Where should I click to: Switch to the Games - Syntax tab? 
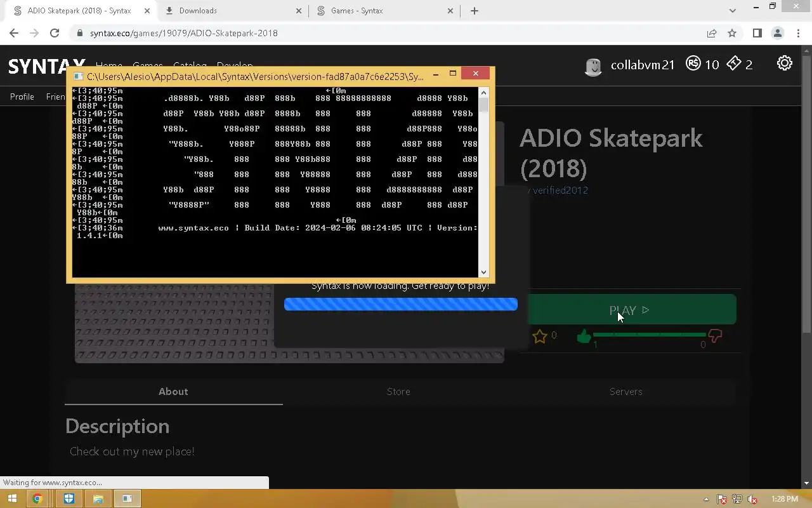[x=384, y=11]
